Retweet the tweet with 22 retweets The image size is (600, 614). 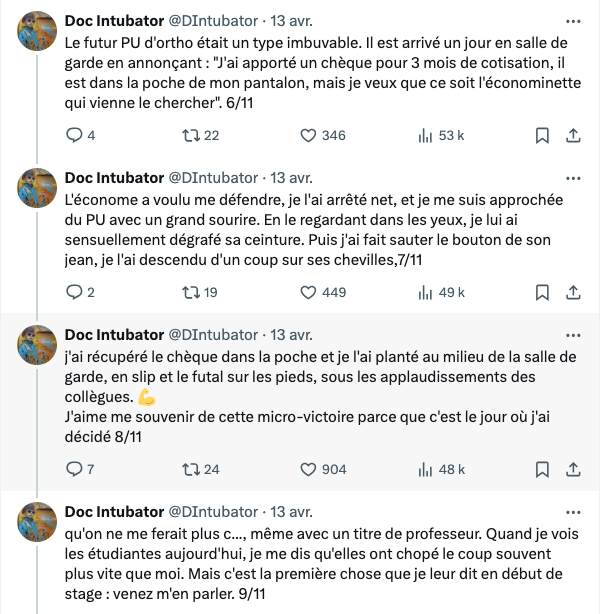pyautogui.click(x=186, y=135)
